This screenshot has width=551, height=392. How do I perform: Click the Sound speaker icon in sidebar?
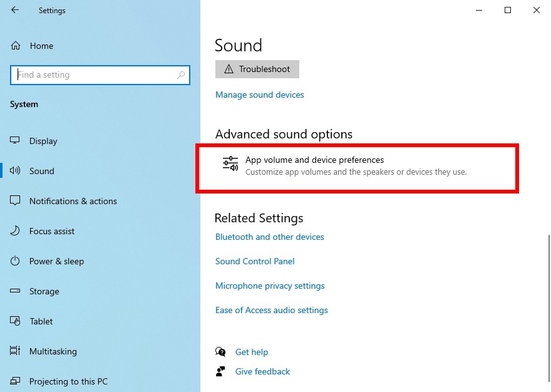[x=15, y=170]
